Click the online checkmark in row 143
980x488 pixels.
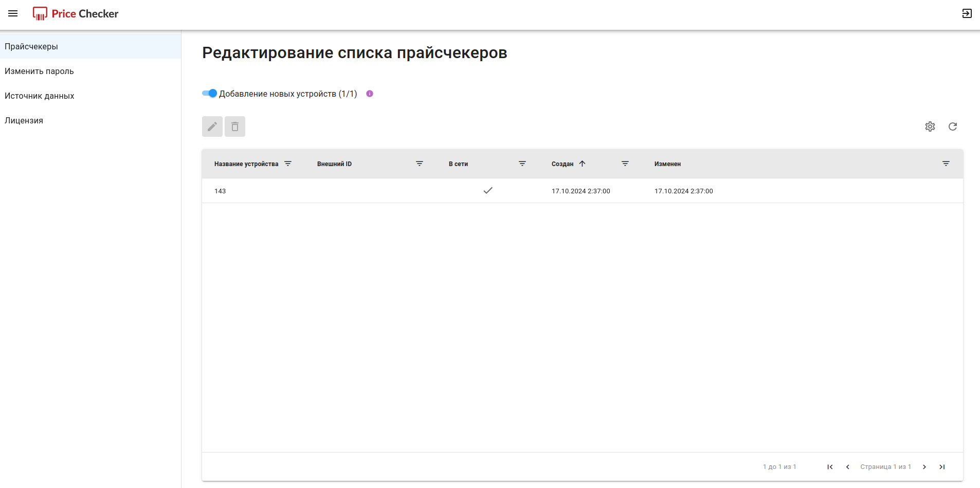pos(488,190)
